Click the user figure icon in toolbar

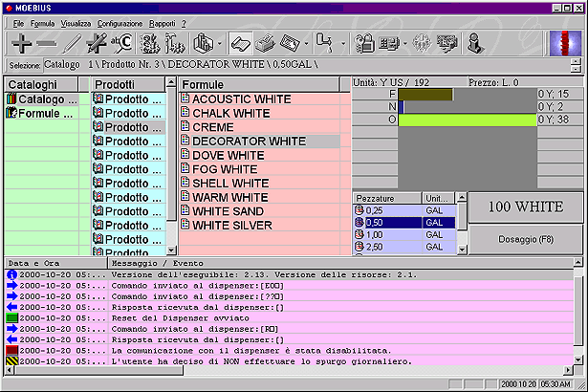point(473,43)
